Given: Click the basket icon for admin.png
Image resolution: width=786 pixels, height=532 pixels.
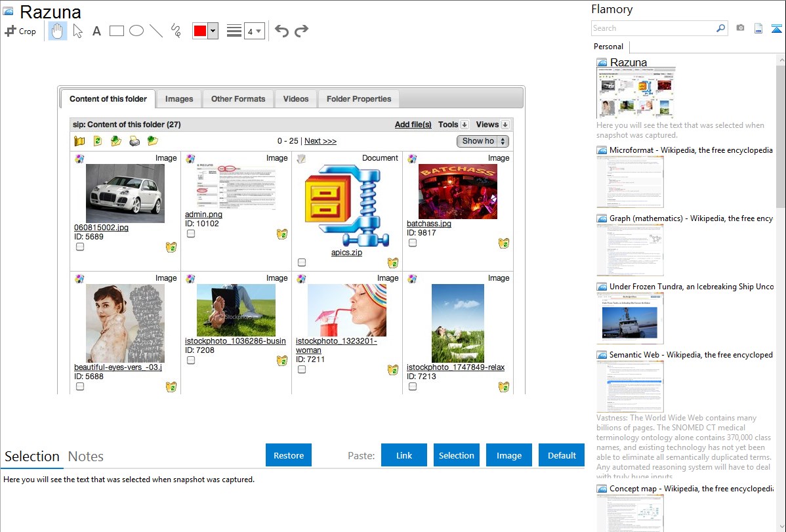Looking at the screenshot, I should [x=282, y=234].
